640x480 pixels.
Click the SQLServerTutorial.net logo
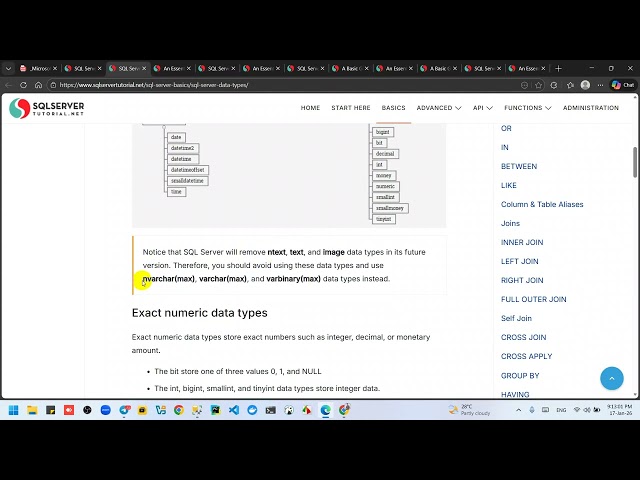(47, 108)
